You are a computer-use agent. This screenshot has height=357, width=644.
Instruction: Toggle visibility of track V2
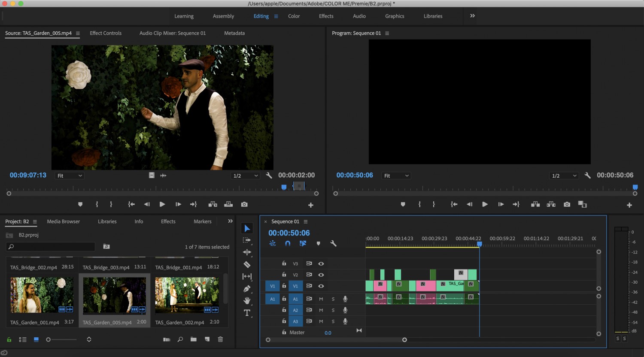(x=321, y=275)
